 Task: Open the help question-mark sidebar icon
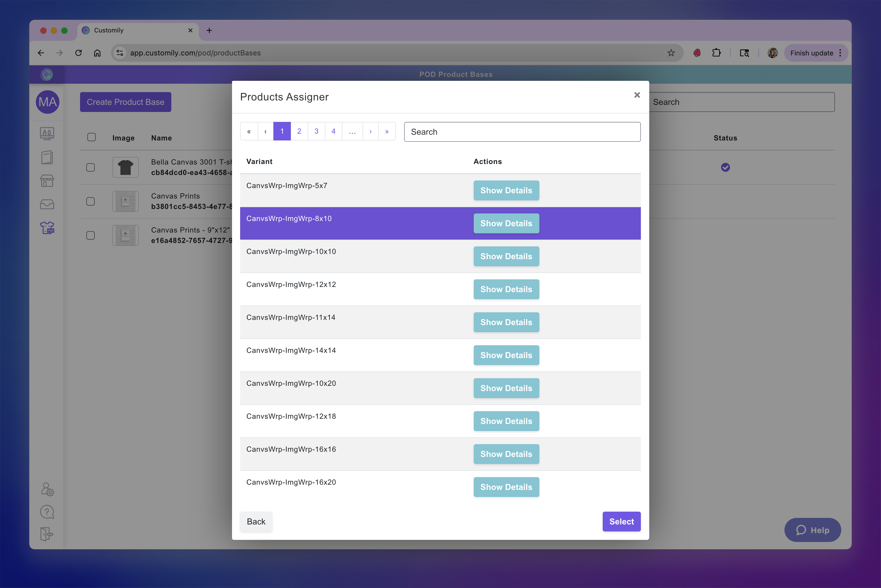pos(47,512)
